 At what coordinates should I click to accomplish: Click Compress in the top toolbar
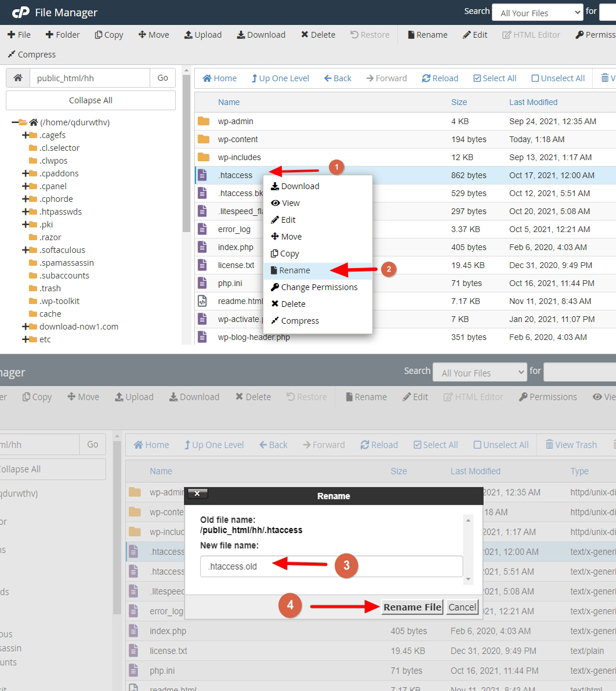(32, 55)
